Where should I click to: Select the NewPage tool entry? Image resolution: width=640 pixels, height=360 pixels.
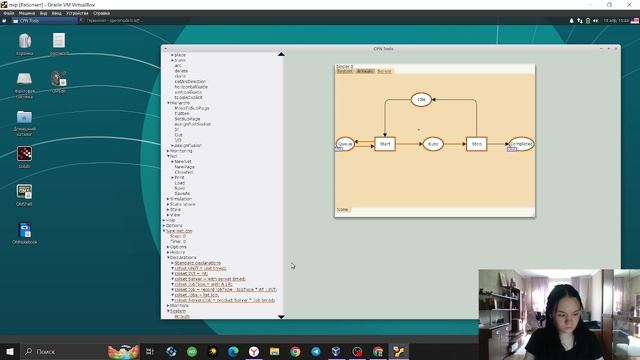(x=184, y=167)
